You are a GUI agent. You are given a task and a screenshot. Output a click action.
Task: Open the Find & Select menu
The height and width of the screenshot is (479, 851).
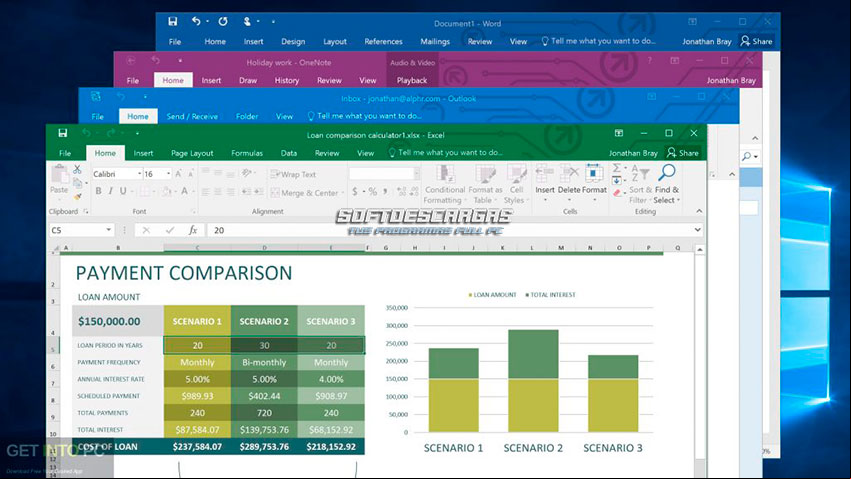[x=666, y=185]
